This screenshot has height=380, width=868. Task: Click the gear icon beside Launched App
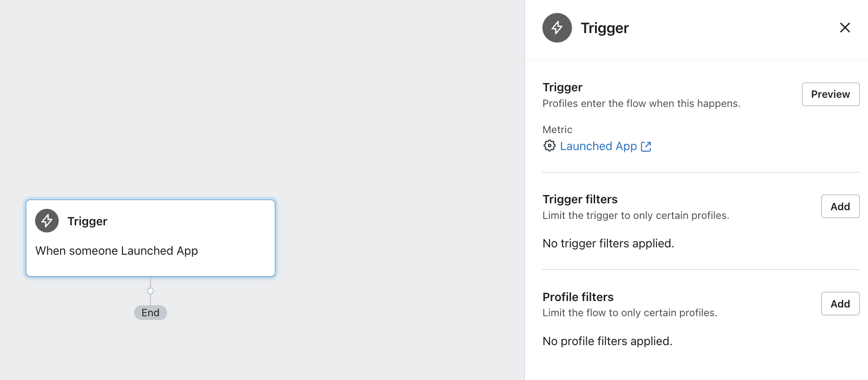click(549, 146)
